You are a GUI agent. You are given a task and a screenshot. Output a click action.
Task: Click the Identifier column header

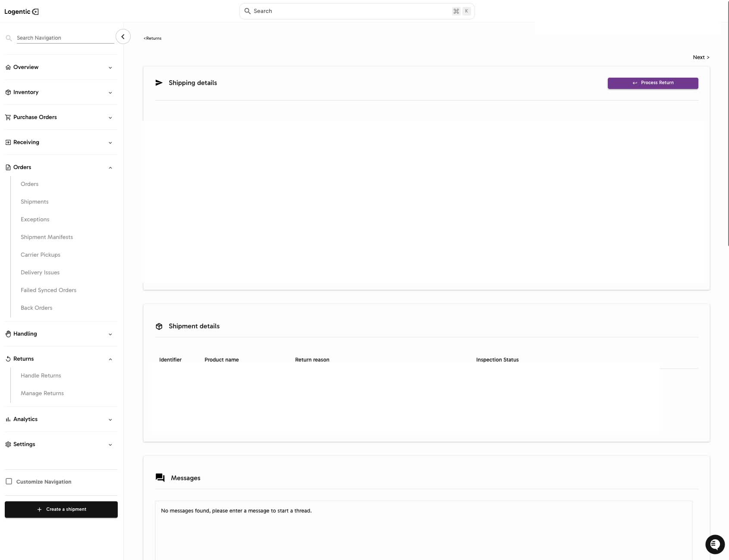click(170, 360)
